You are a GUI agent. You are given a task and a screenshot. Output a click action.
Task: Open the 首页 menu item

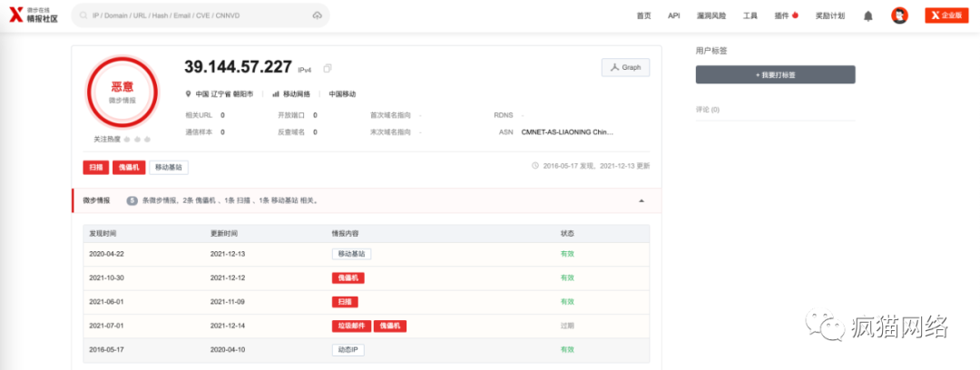(x=643, y=16)
